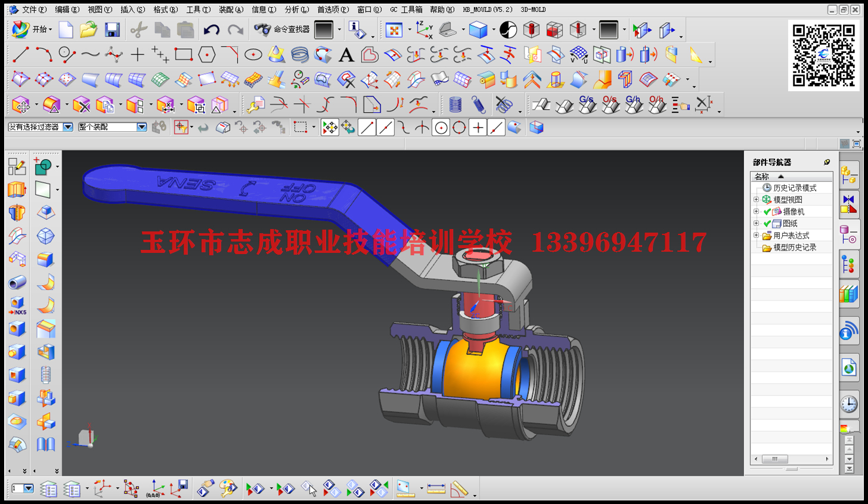This screenshot has height=504, width=868.
Task: Open the 插入(S) menu
Action: [x=132, y=10]
